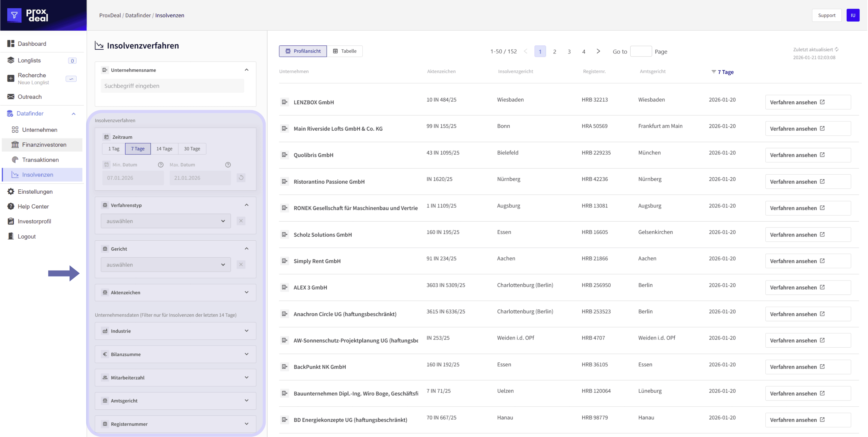
Task: Click the help icon beside Min. Datum
Action: [161, 165]
